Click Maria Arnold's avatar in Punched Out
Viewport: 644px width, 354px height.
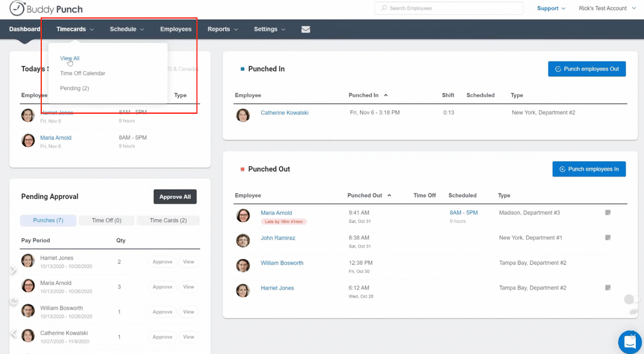coord(243,215)
